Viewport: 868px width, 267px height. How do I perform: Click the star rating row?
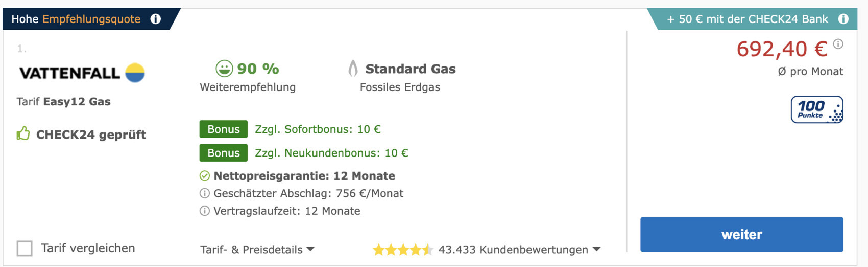pyautogui.click(x=403, y=250)
